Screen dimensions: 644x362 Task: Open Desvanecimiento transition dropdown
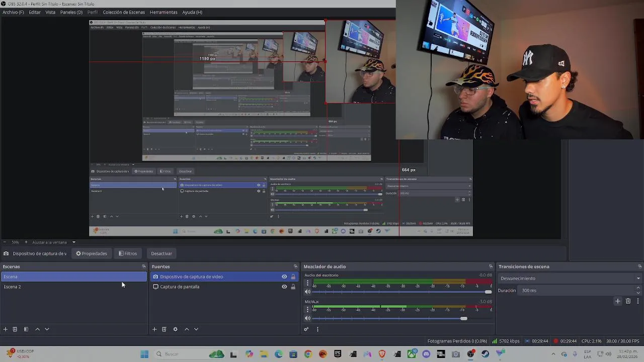click(570, 279)
